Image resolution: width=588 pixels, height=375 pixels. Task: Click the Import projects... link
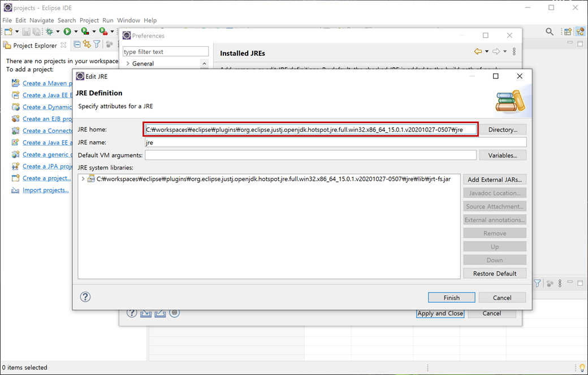click(46, 190)
